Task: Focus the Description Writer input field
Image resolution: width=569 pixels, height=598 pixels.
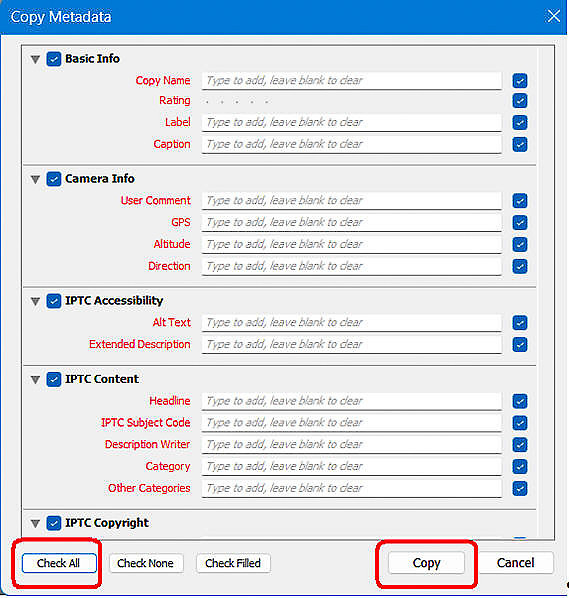Action: (352, 445)
